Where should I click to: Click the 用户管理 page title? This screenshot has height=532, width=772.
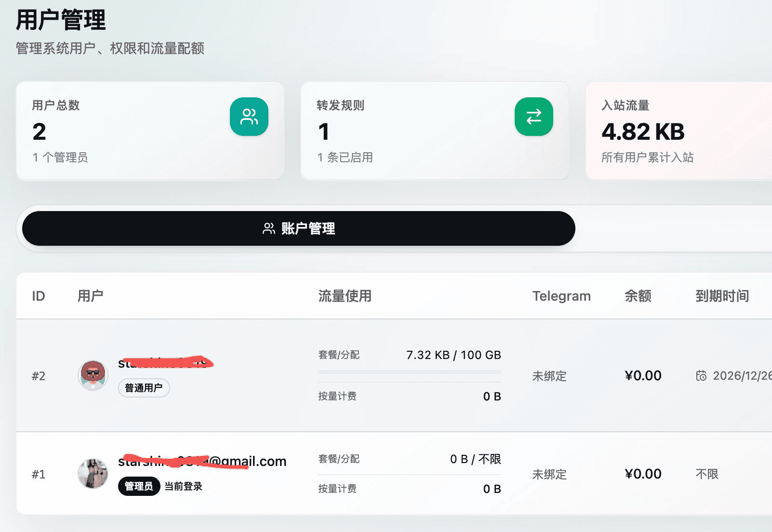coord(61,20)
